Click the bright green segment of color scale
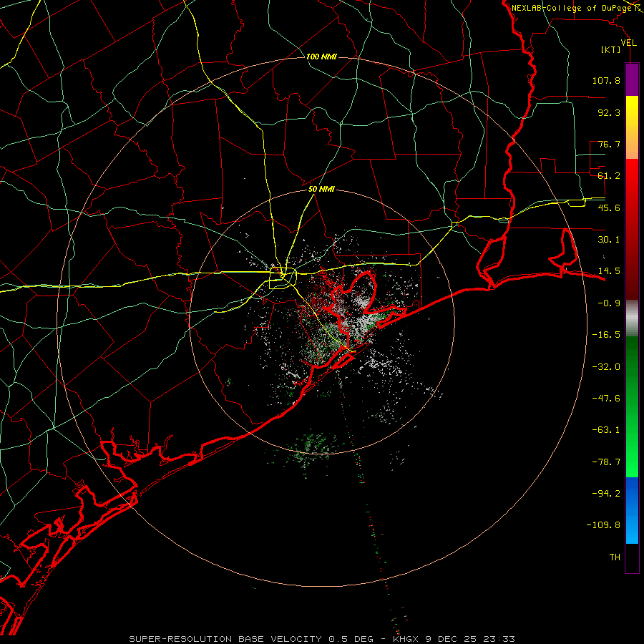Image resolution: width=644 pixels, height=644 pixels. pyautogui.click(x=632, y=406)
